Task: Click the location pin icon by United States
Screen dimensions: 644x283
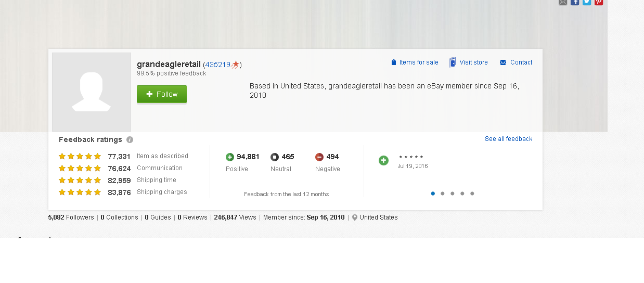Action: click(x=355, y=217)
